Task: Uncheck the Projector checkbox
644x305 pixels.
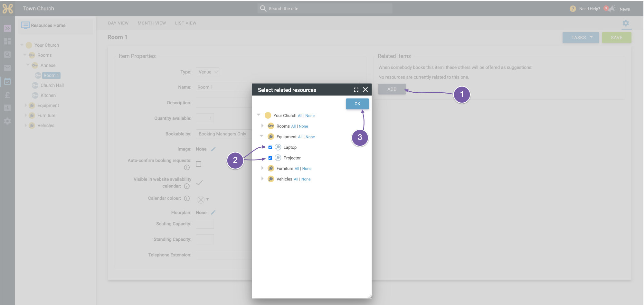Action: pyautogui.click(x=270, y=158)
